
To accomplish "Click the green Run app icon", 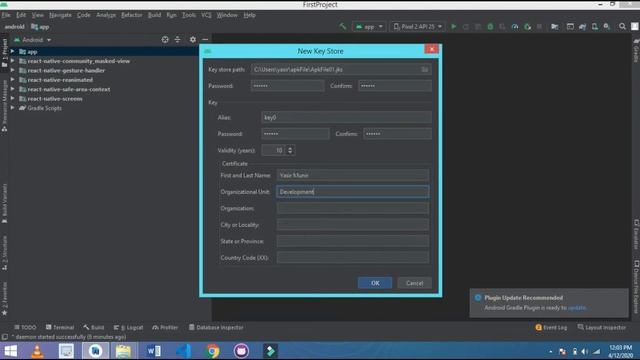I will pyautogui.click(x=453, y=27).
